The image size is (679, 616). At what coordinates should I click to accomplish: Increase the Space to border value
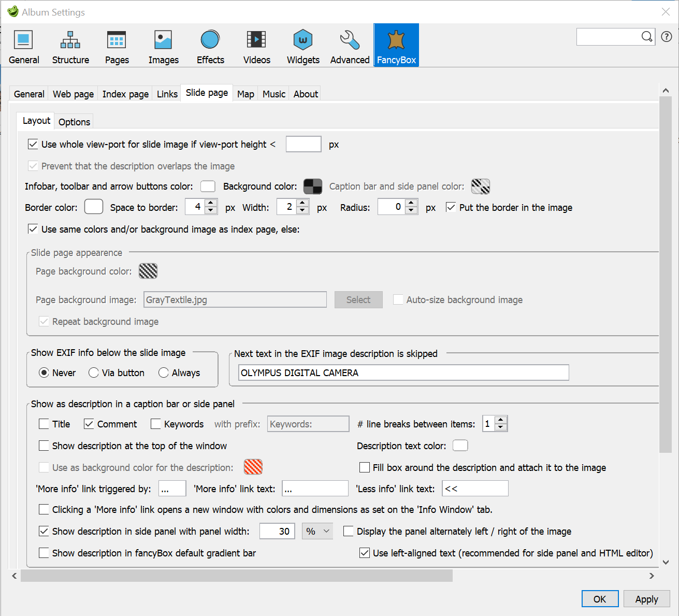[211, 204]
